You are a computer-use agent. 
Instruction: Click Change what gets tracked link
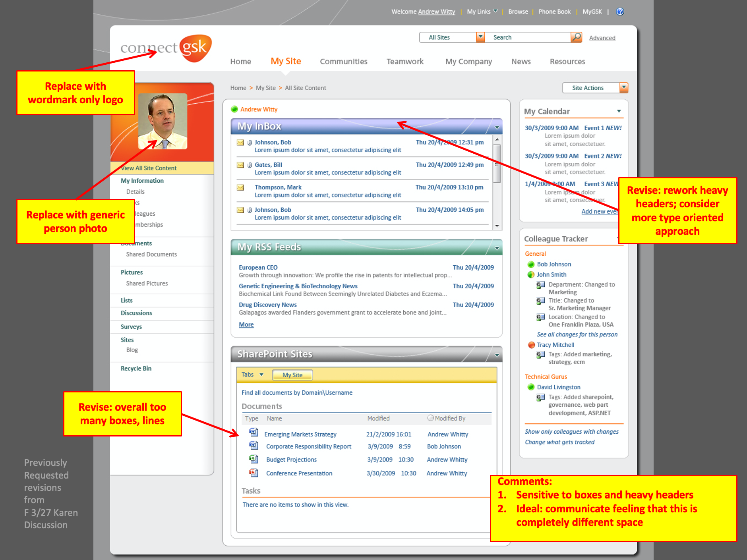pyautogui.click(x=559, y=442)
